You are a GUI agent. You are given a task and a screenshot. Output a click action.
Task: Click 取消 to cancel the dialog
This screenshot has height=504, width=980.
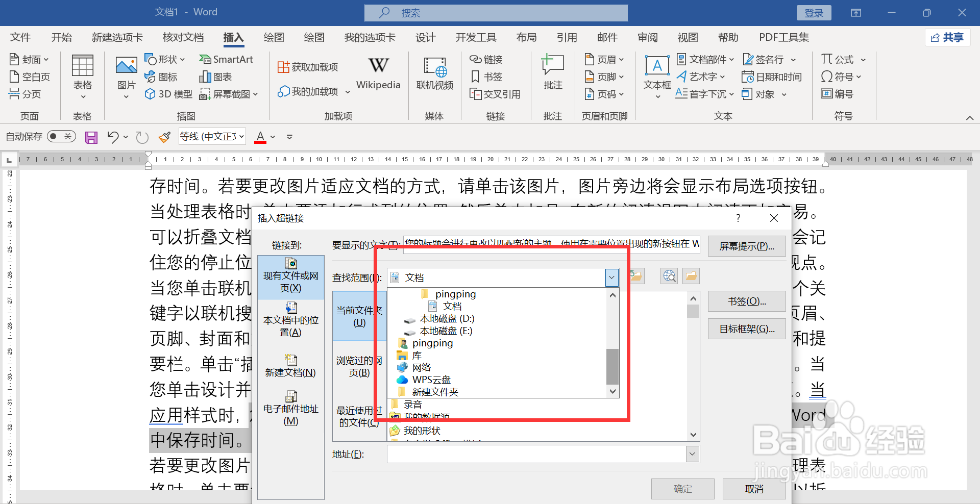pos(754,489)
